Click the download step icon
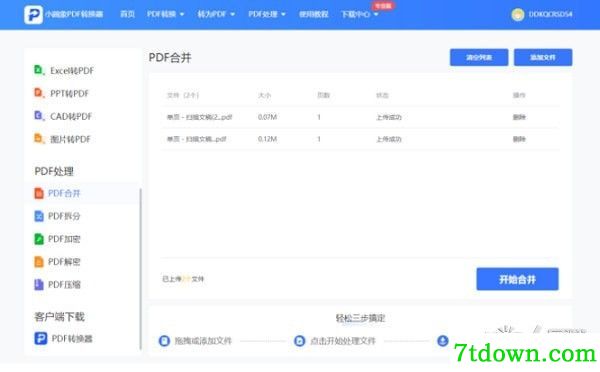The height and width of the screenshot is (372, 600). [x=443, y=341]
